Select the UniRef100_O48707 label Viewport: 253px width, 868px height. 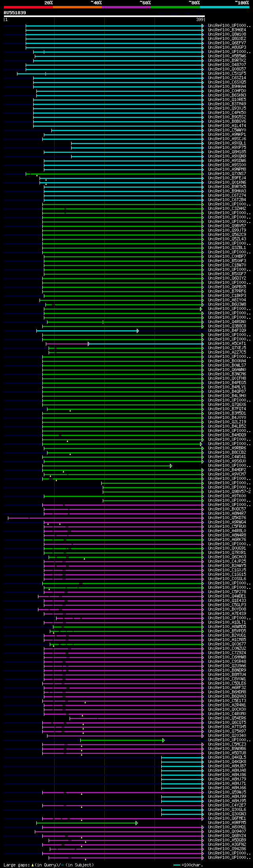(x=227, y=65)
